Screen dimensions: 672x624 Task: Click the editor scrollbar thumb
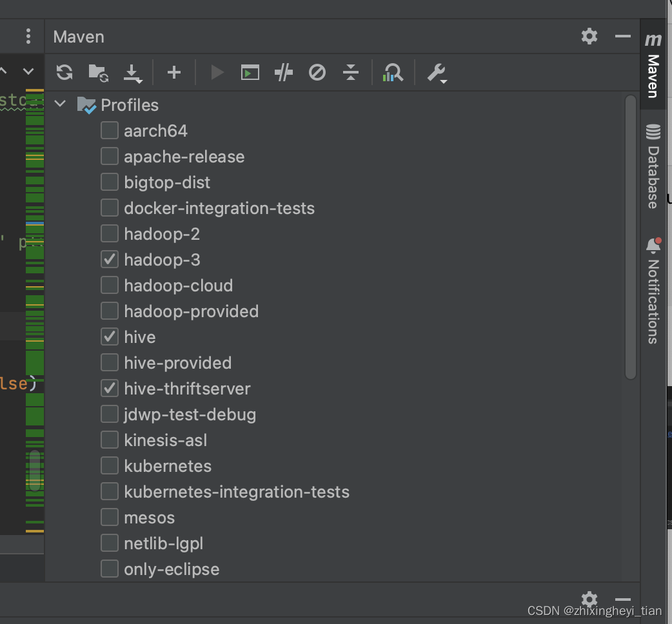[35, 470]
